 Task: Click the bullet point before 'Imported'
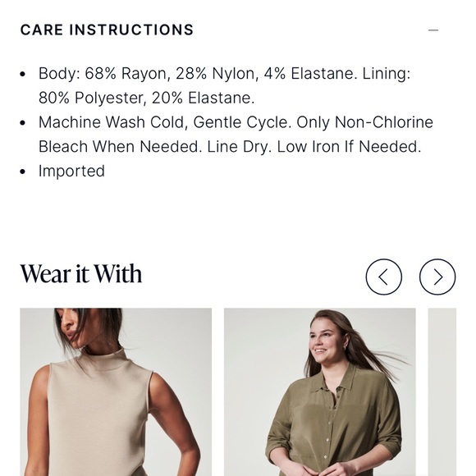pyautogui.click(x=23, y=172)
